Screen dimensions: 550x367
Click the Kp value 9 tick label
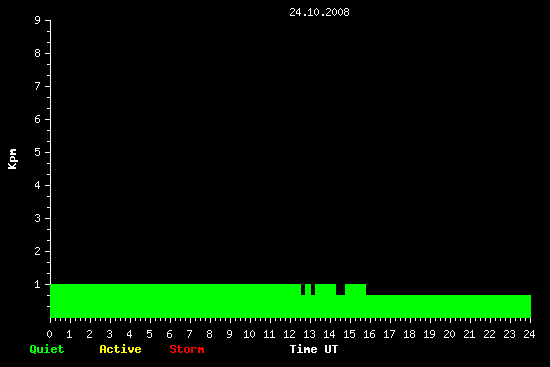pos(38,21)
